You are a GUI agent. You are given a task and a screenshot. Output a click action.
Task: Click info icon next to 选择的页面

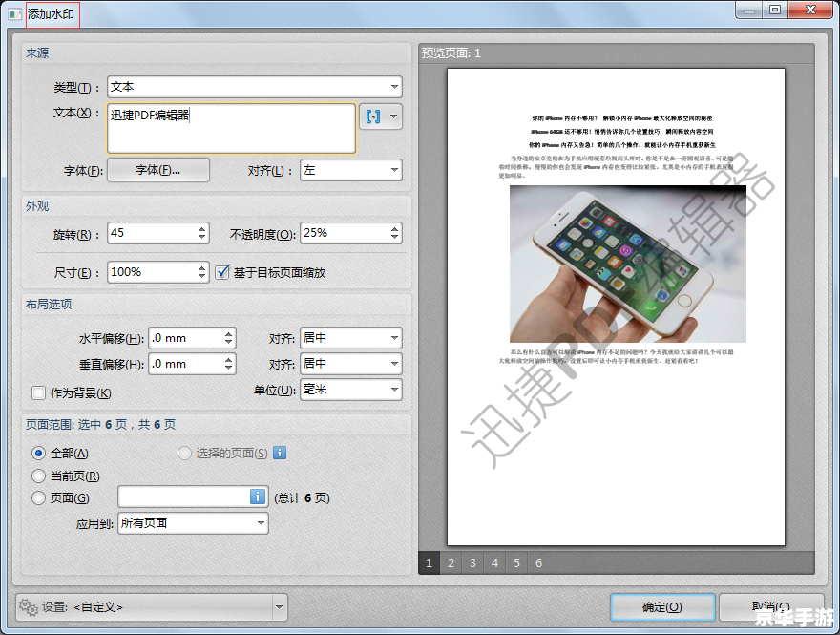click(x=280, y=453)
